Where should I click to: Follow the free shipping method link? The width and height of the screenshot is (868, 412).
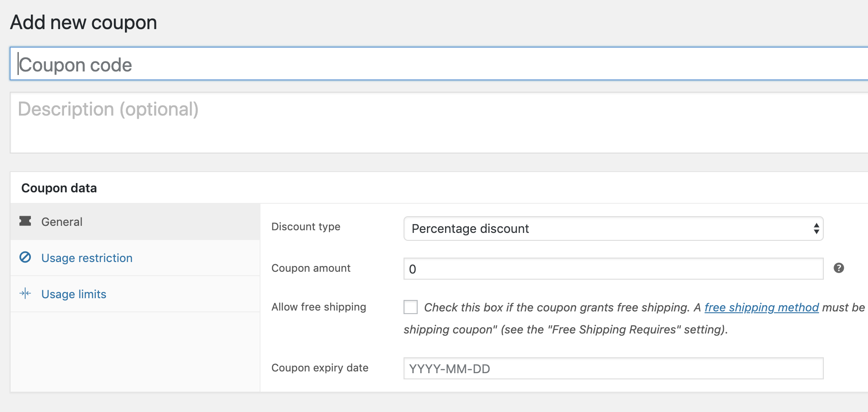coord(761,307)
